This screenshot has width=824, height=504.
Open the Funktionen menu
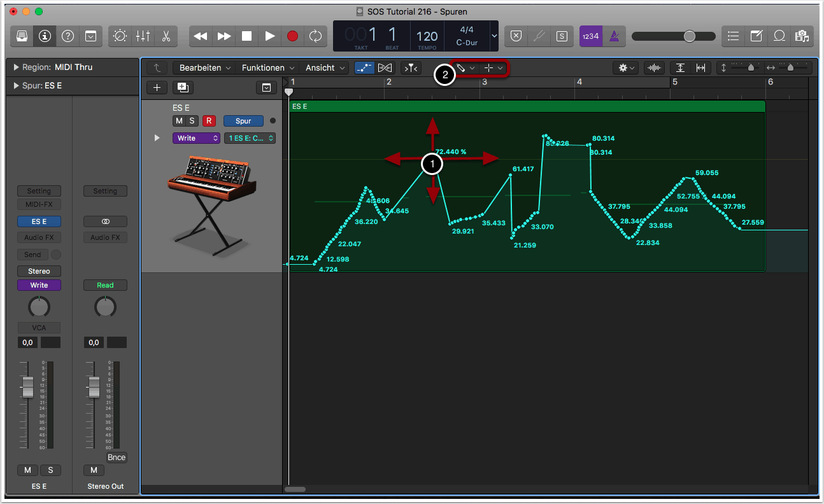[x=267, y=67]
